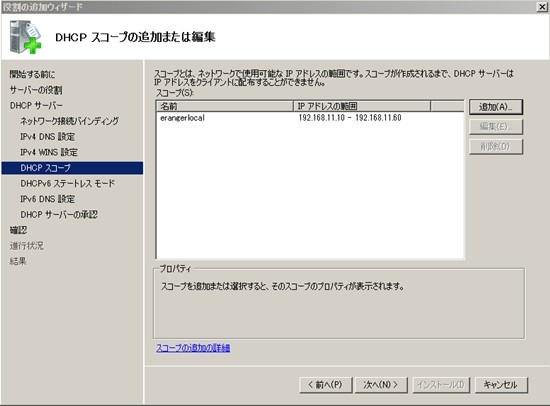Click the 追加(A)... button
This screenshot has height=406, width=550.
[496, 107]
